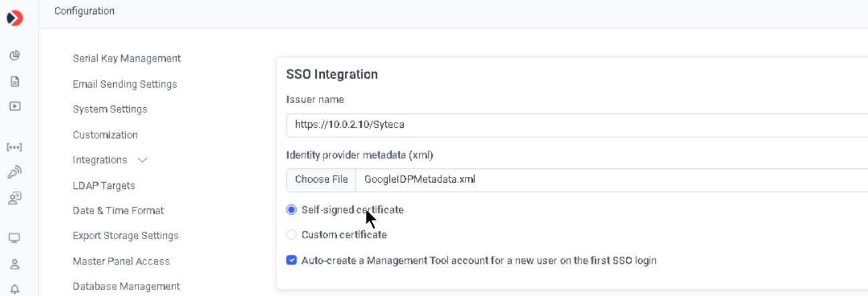The image size is (868, 296).
Task: Open the monitor clients icon
Action: (x=15, y=238)
